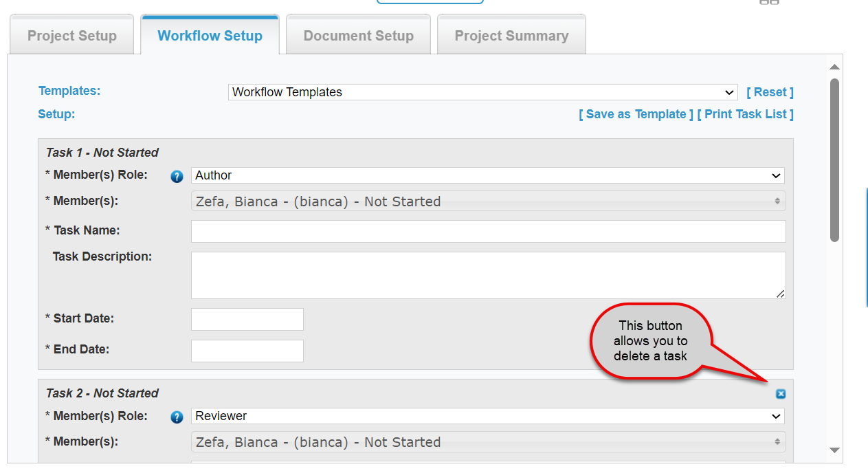Click the Start Date field
Viewport: 868px width, 471px height.
click(x=247, y=319)
